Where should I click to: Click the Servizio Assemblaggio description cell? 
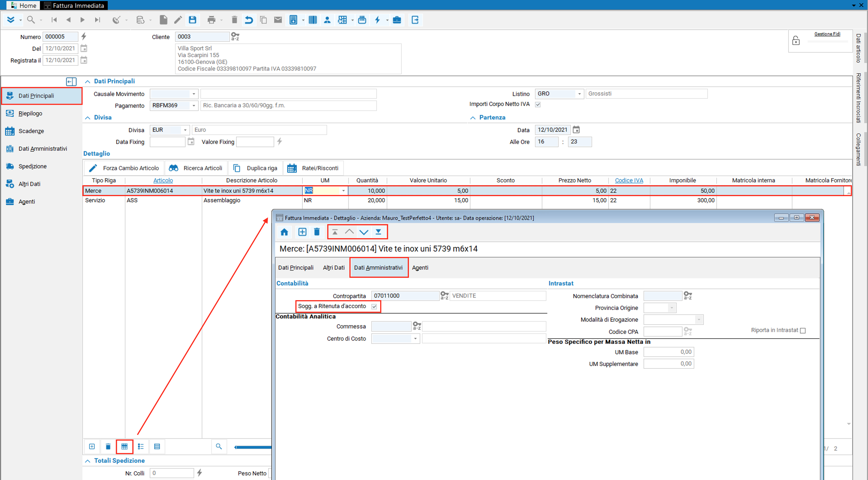click(x=252, y=200)
